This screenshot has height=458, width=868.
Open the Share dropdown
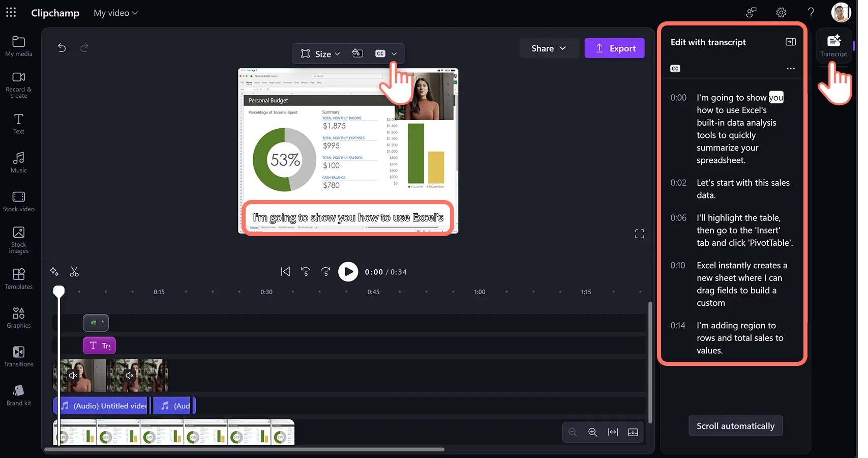click(x=549, y=48)
